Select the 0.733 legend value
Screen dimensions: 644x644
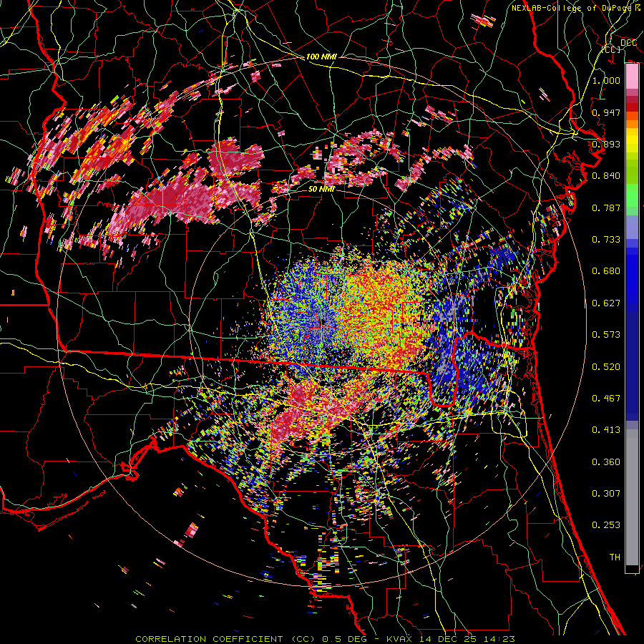point(606,240)
